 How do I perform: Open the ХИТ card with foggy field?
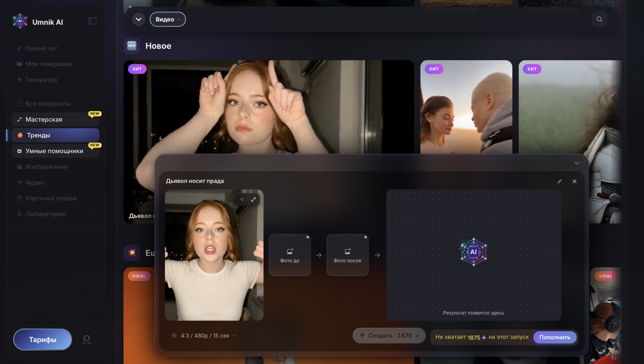point(570,107)
